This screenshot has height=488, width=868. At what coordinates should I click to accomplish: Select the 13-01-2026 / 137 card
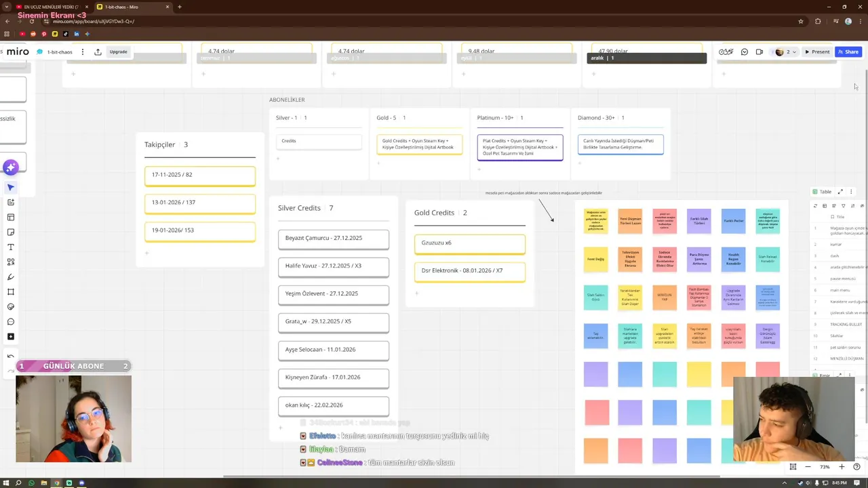(x=200, y=203)
